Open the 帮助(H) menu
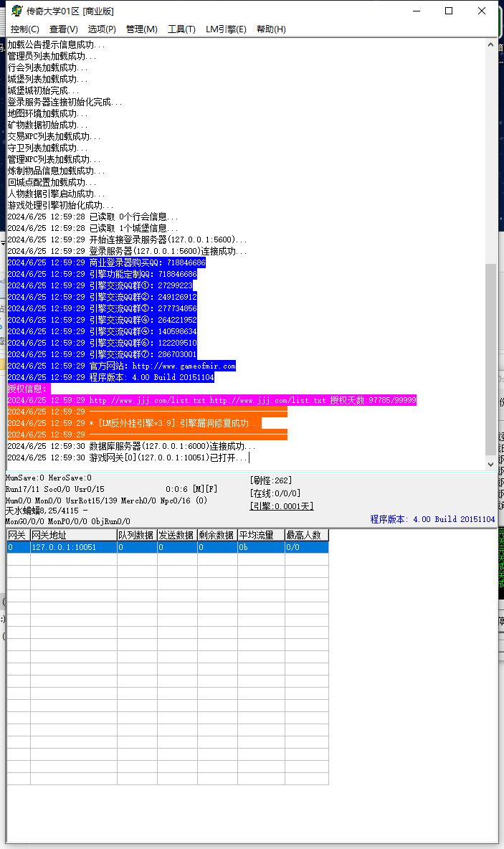This screenshot has height=849, width=504. click(x=271, y=29)
